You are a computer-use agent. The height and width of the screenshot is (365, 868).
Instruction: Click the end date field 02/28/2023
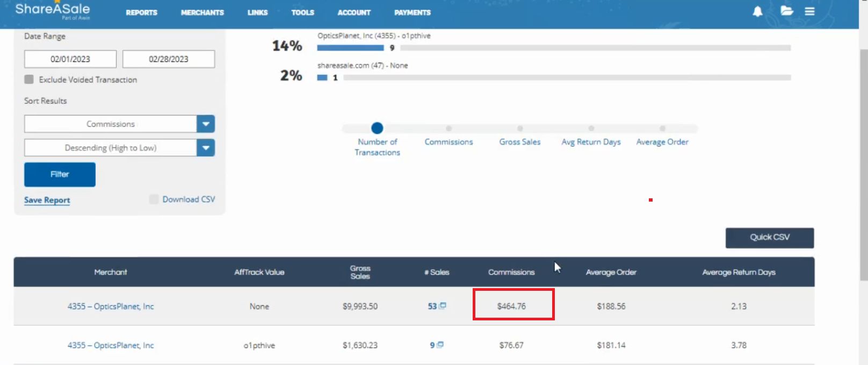point(169,59)
